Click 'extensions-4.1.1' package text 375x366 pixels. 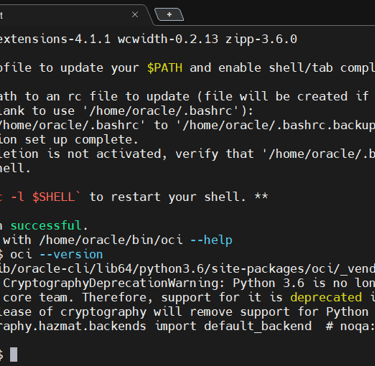click(x=55, y=39)
